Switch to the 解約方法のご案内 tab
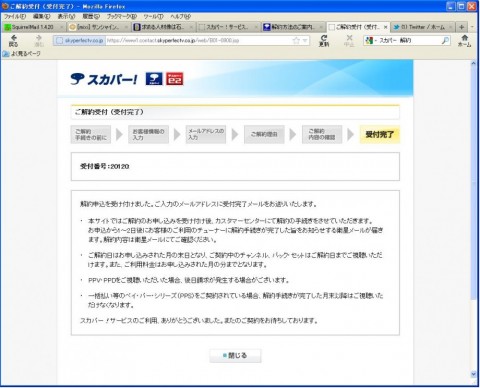Viewport: 480px width, 388px height. (293, 27)
